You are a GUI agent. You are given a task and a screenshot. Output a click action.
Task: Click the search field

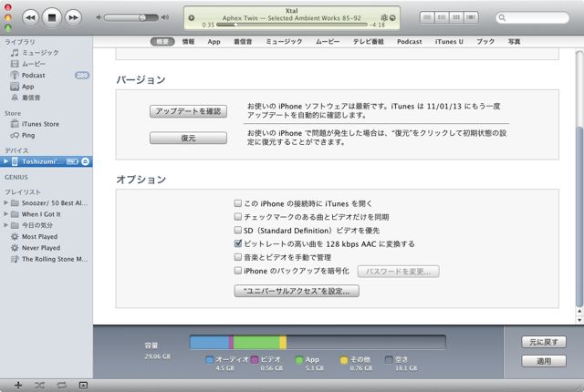tap(533, 17)
